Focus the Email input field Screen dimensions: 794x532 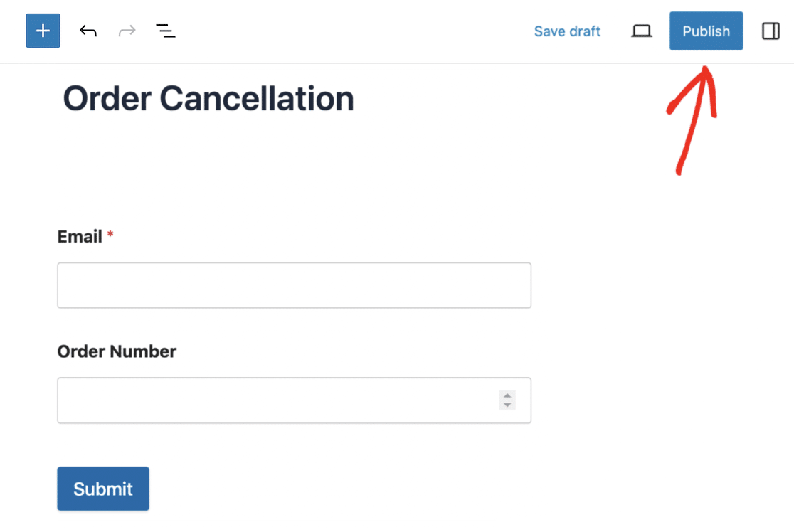tap(294, 285)
